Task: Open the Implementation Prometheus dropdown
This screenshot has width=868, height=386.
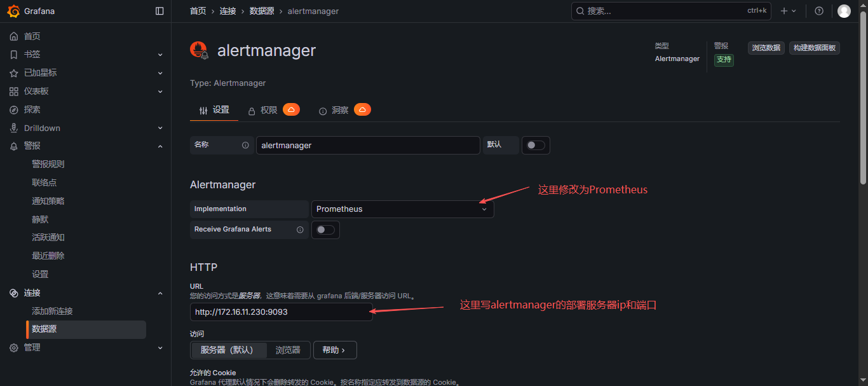Action: 402,209
